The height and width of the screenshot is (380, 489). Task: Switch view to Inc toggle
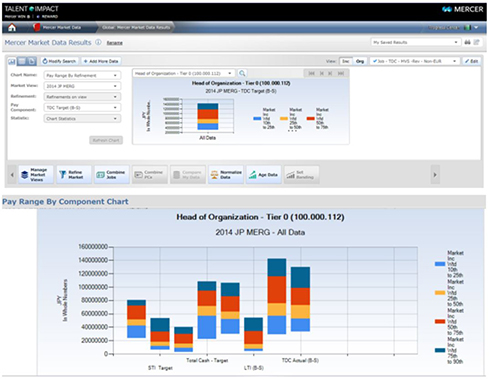[346, 61]
